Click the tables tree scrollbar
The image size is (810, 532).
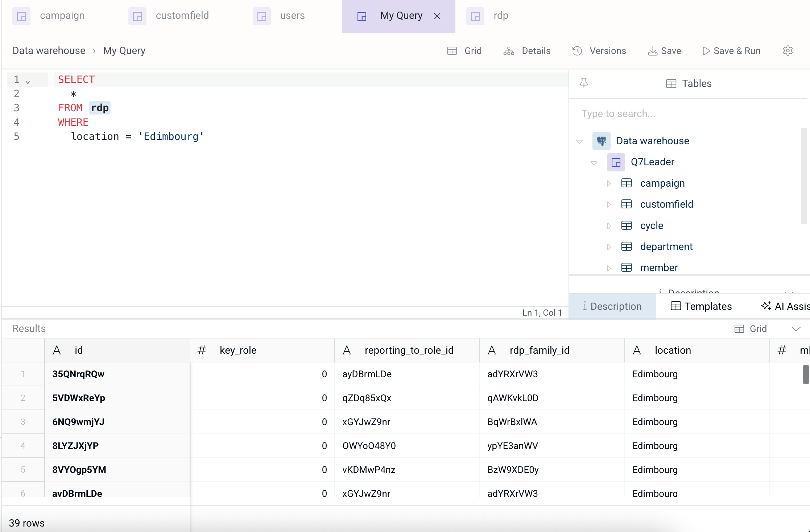coord(803,176)
